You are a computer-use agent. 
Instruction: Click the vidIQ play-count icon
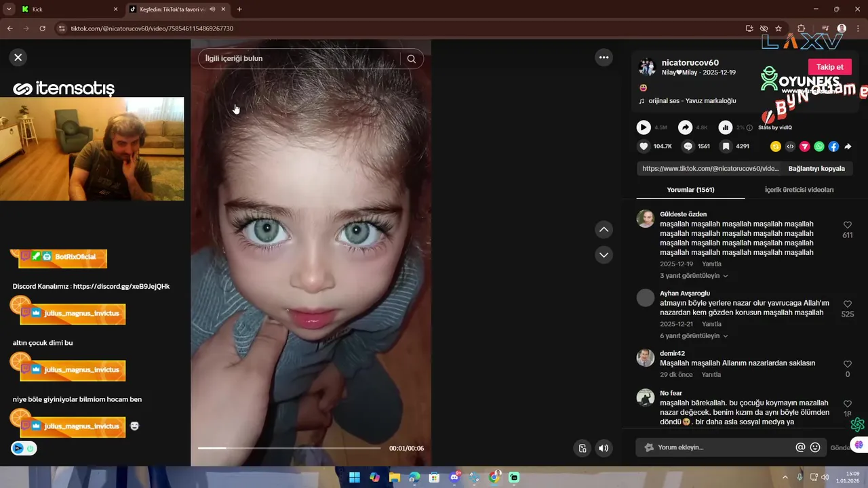(644, 127)
